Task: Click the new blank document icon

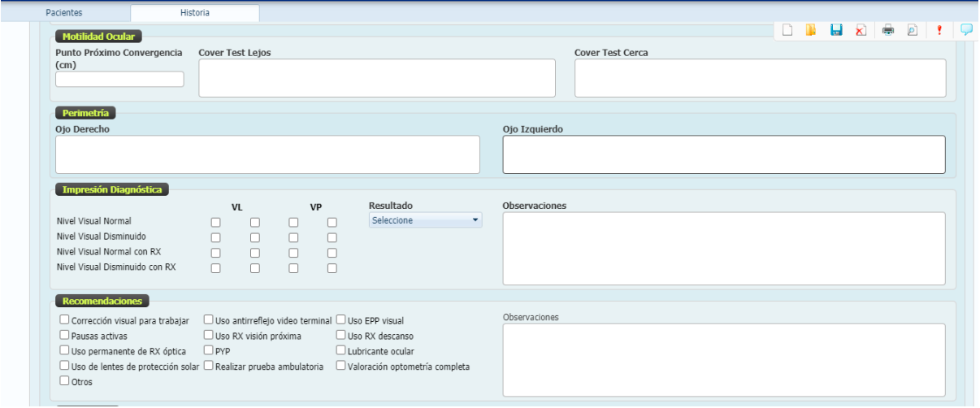Action: [x=787, y=30]
